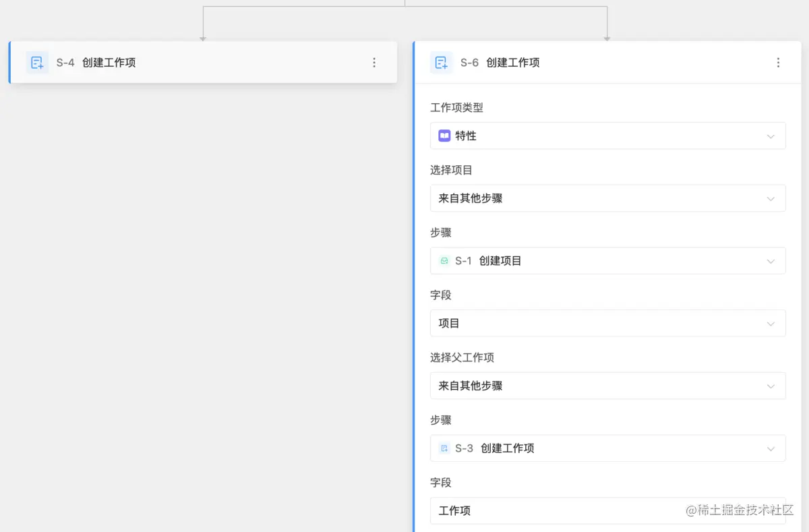Open the S-6 card more options menu
This screenshot has height=532, width=809.
tap(778, 63)
